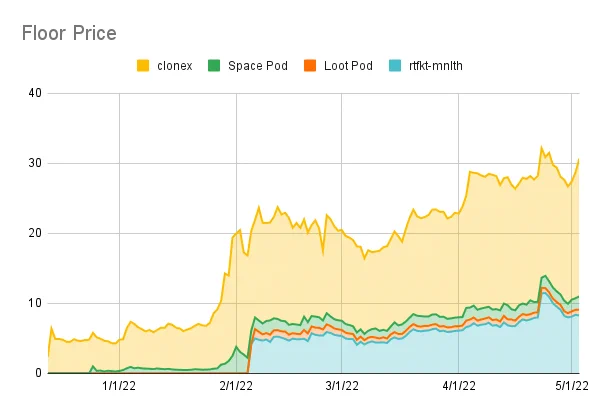The image size is (600, 414).
Task: Click the Floor Price chart title
Action: pos(69,33)
